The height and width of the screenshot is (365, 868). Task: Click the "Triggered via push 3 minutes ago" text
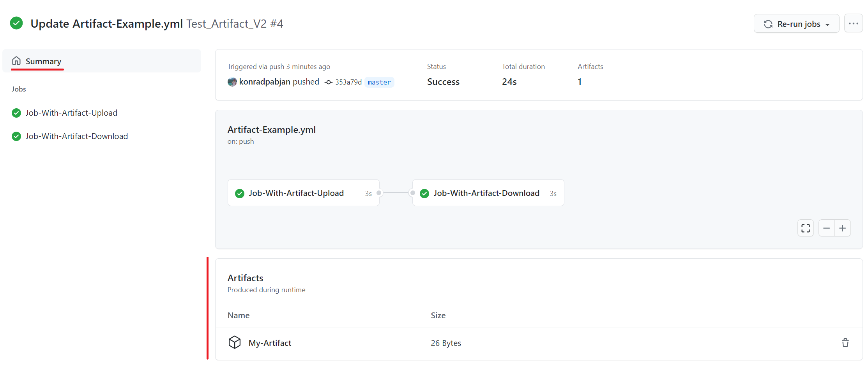pyautogui.click(x=279, y=67)
